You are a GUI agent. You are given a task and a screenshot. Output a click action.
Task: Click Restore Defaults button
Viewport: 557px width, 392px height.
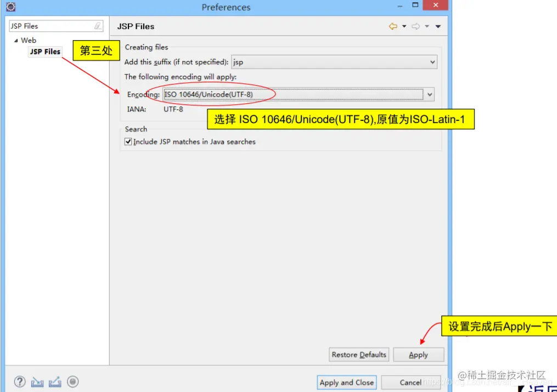pos(359,355)
